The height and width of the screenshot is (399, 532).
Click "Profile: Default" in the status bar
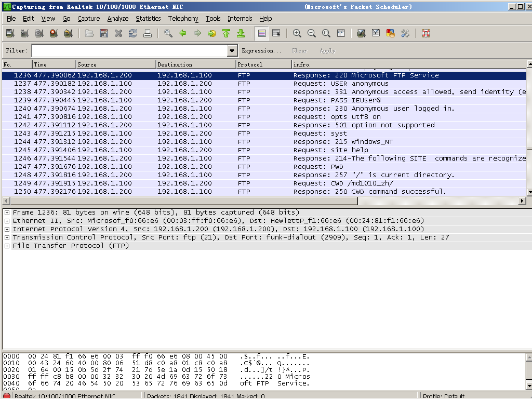pyautogui.click(x=444, y=396)
